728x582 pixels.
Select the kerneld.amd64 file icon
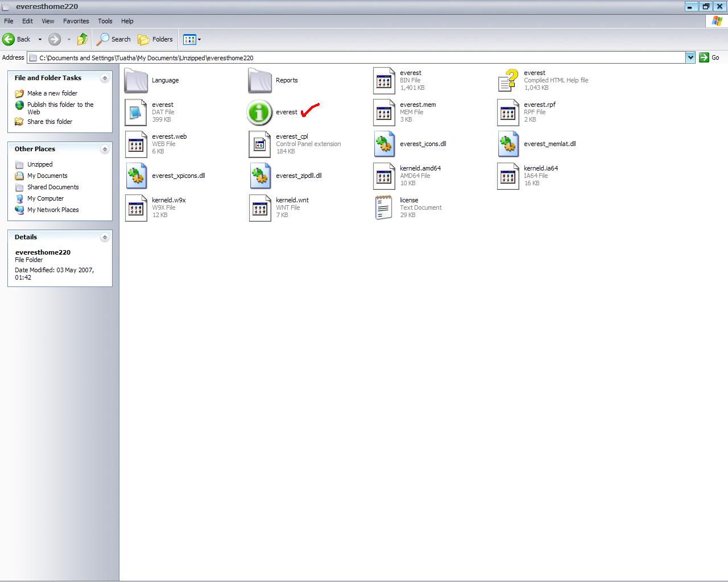(x=384, y=176)
